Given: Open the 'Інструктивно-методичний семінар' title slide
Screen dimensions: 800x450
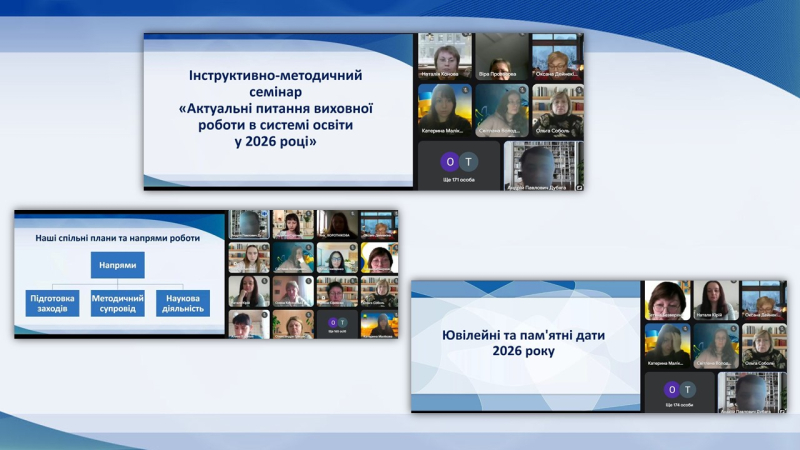Looking at the screenshot, I should [278, 110].
